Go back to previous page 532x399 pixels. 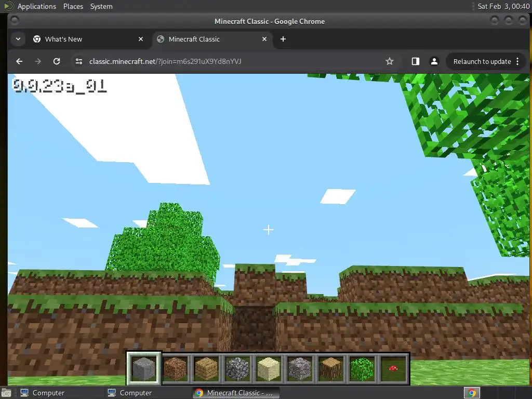pos(19,61)
